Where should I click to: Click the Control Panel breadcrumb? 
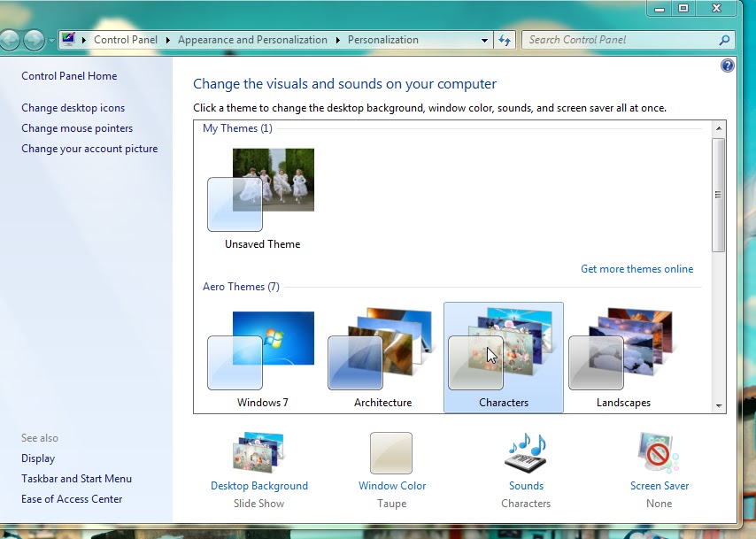(x=126, y=40)
